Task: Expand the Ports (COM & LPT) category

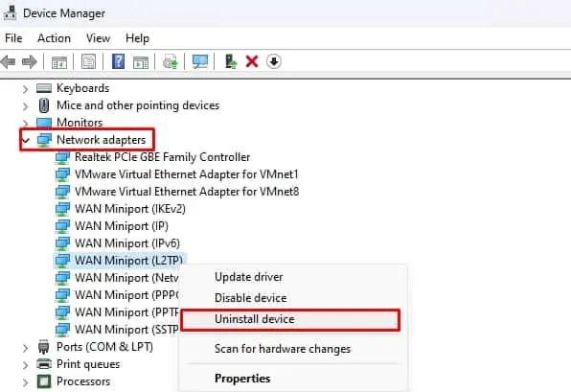Action: point(25,348)
